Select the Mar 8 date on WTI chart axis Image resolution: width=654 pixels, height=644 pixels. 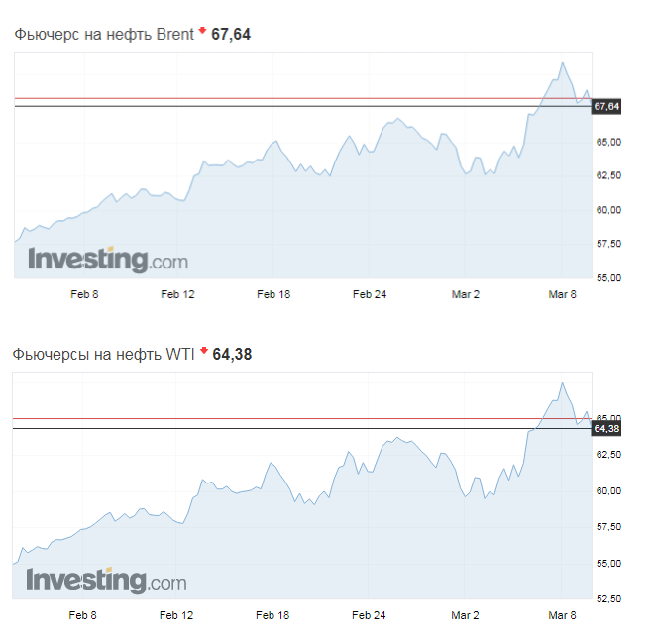(x=562, y=615)
